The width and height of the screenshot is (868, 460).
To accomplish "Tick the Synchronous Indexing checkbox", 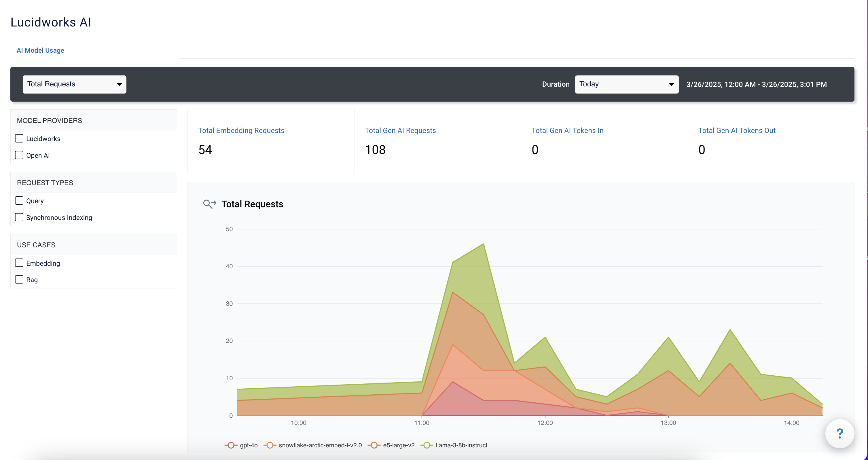I will pyautogui.click(x=19, y=217).
